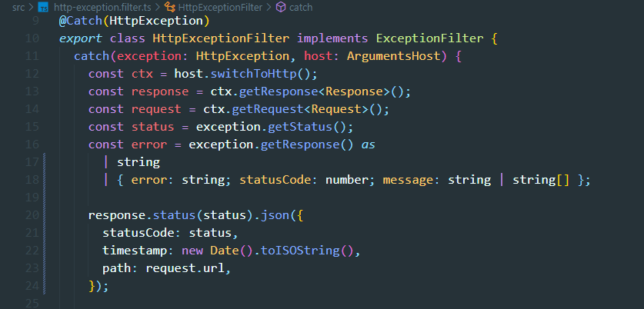Screen dimensions: 644x309
Task: Click variable 'ctx' declared on line 12
Action: (142, 74)
